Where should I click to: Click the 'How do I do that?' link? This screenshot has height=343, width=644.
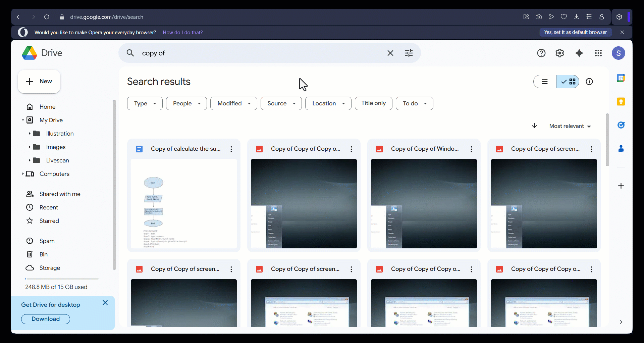(182, 33)
